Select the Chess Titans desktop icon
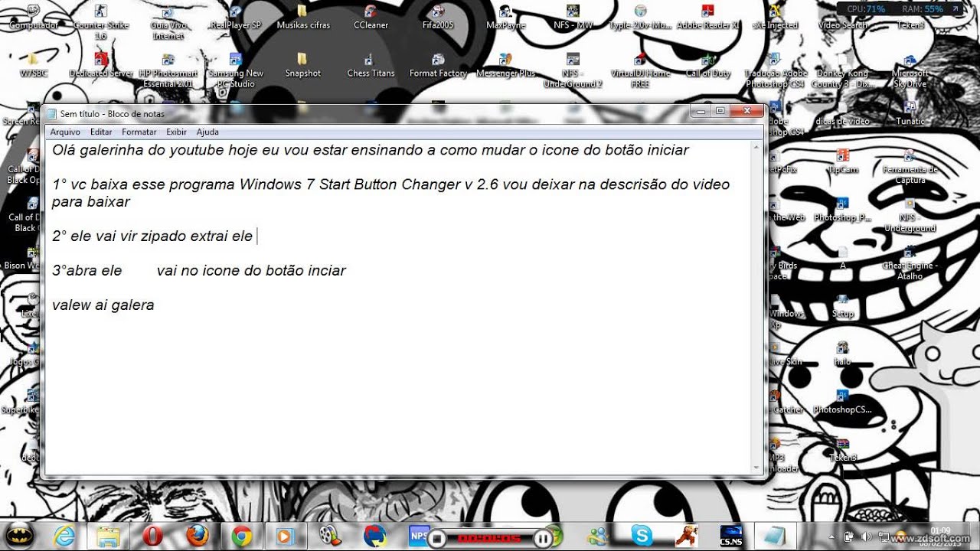Image resolution: width=980 pixels, height=551 pixels. (x=371, y=65)
